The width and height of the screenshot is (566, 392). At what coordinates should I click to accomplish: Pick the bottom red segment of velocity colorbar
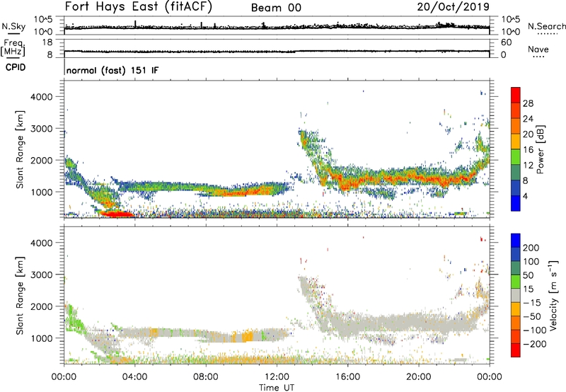tap(516, 350)
